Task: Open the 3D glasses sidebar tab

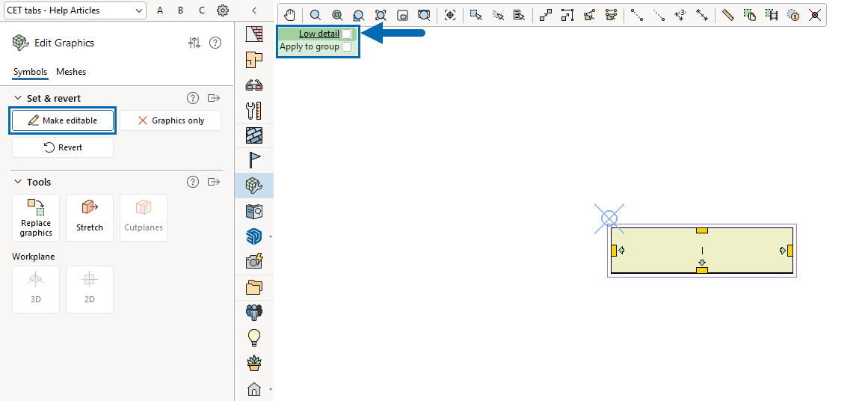Action: point(253,85)
